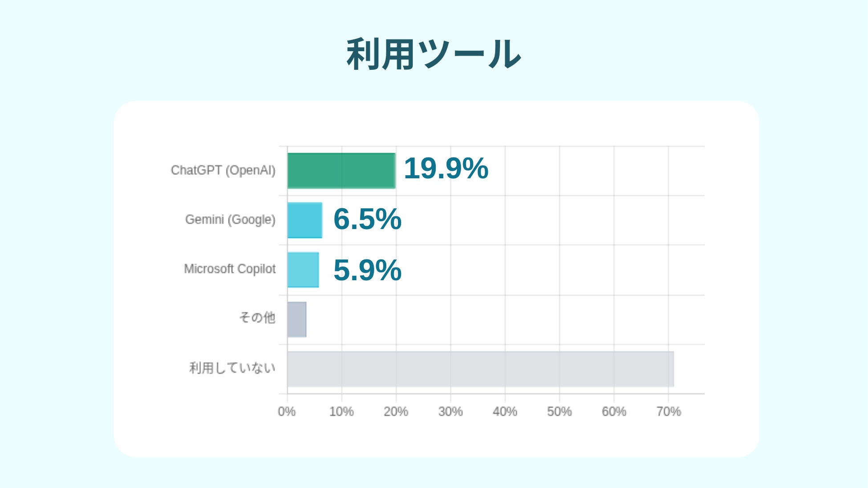Select the Gemini (Google) axis label

230,220
